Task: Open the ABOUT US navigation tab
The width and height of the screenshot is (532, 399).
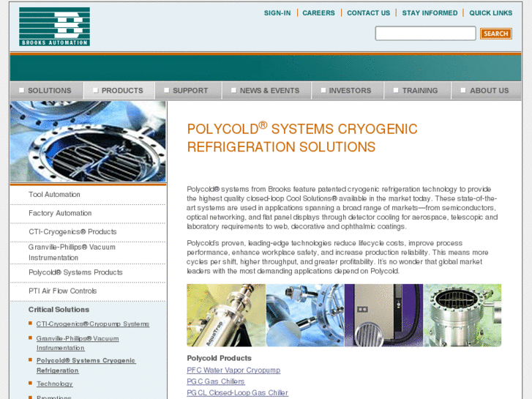Action: pos(486,91)
